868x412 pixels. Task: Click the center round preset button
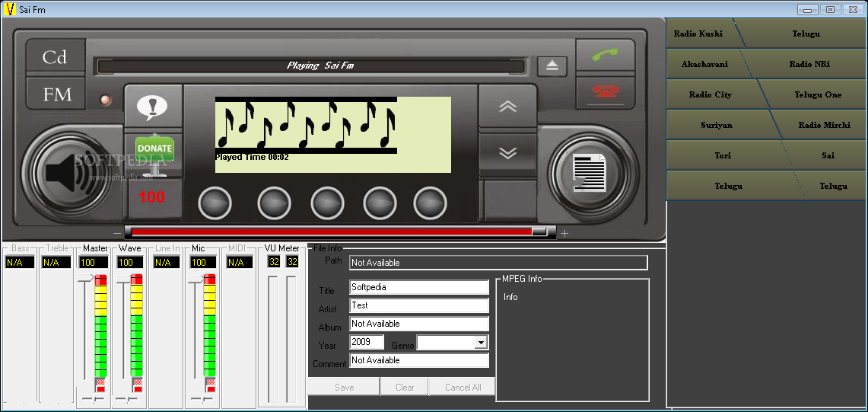(x=327, y=203)
